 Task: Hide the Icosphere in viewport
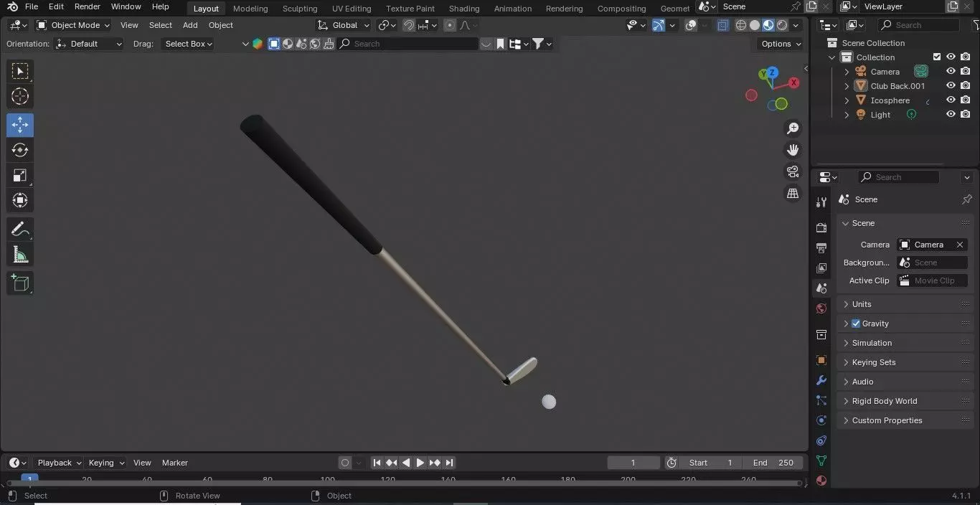click(x=951, y=100)
